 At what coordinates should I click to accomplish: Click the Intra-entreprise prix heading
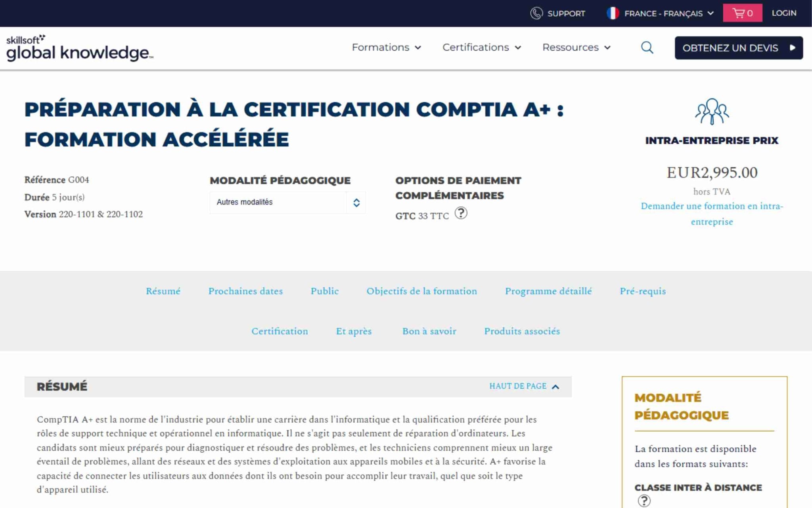point(712,140)
